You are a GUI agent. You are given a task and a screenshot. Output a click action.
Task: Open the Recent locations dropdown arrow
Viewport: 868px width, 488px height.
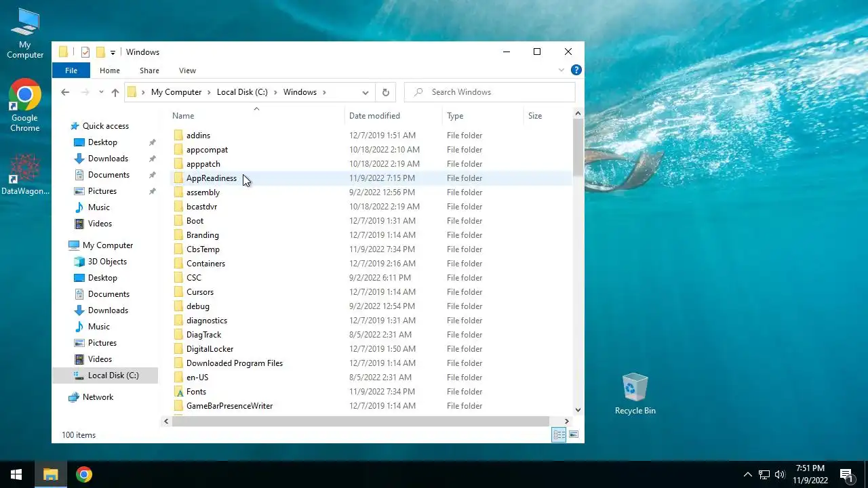coord(101,92)
